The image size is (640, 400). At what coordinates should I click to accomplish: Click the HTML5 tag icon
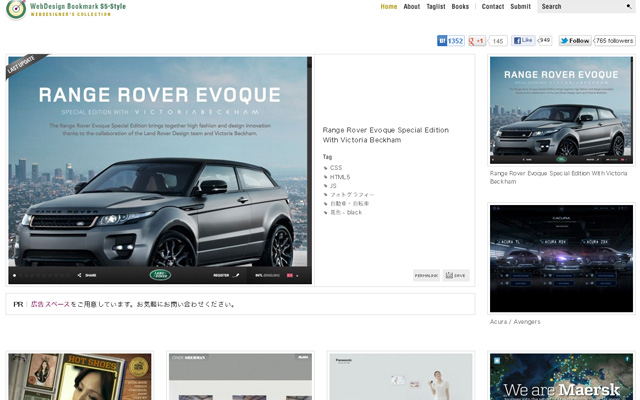326,177
